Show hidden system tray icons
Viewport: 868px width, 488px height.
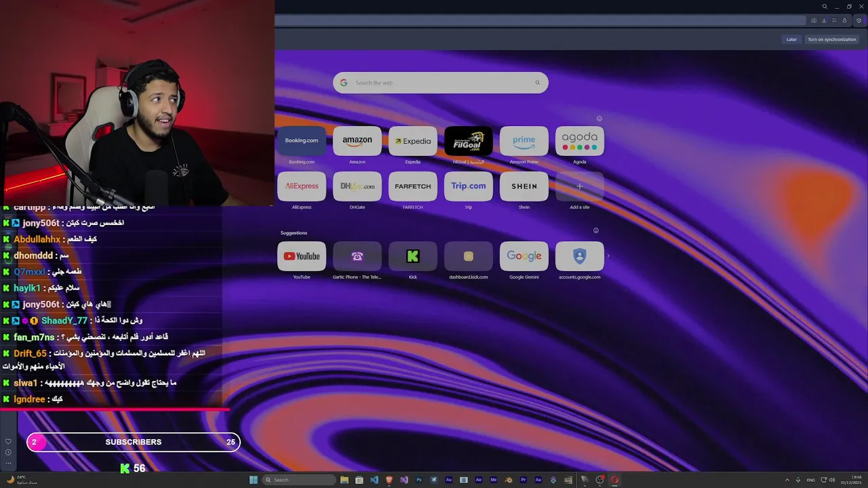point(787,480)
